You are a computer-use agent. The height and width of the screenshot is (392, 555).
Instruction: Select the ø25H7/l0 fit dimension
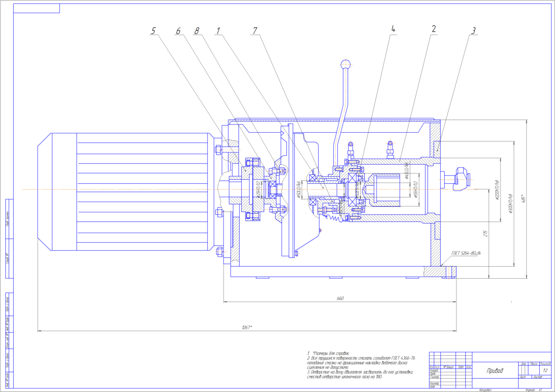[258, 190]
